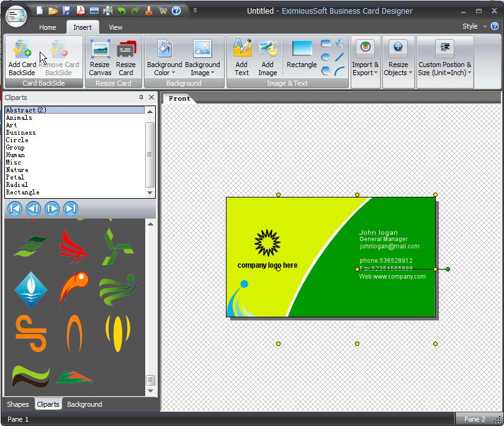This screenshot has width=504, height=426.
Task: Switch to the Shapes panel tab
Action: pos(18,404)
